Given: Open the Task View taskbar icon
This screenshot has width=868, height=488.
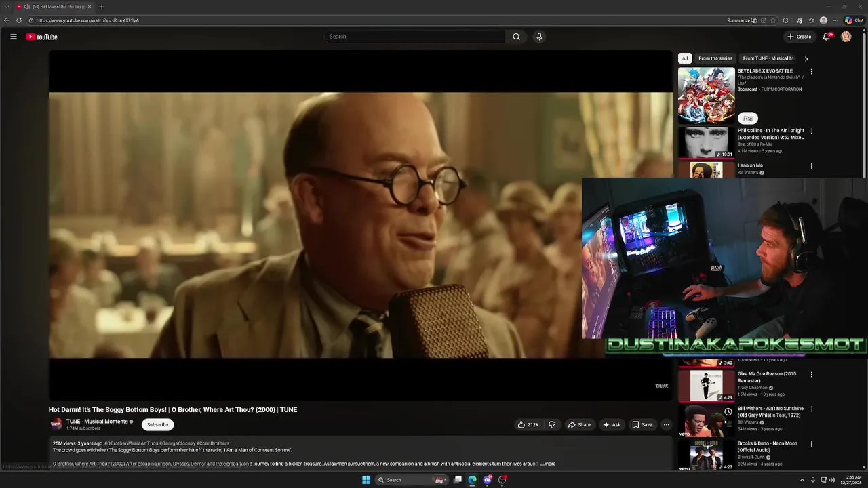Looking at the screenshot, I should pos(458,480).
